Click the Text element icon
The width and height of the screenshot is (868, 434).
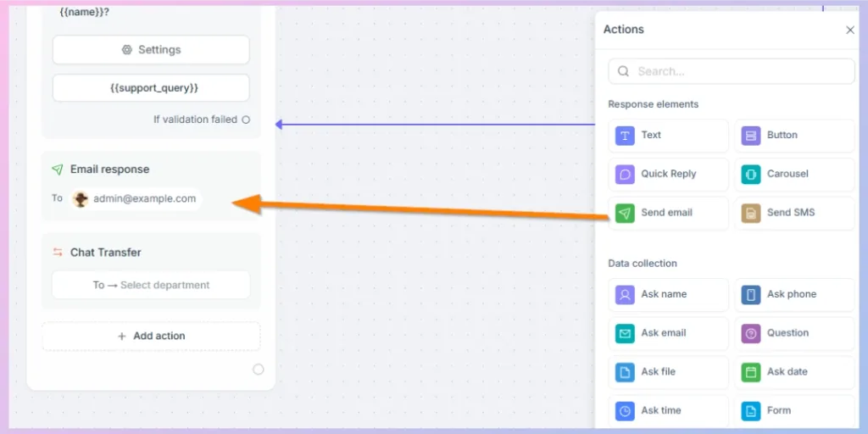pyautogui.click(x=625, y=136)
